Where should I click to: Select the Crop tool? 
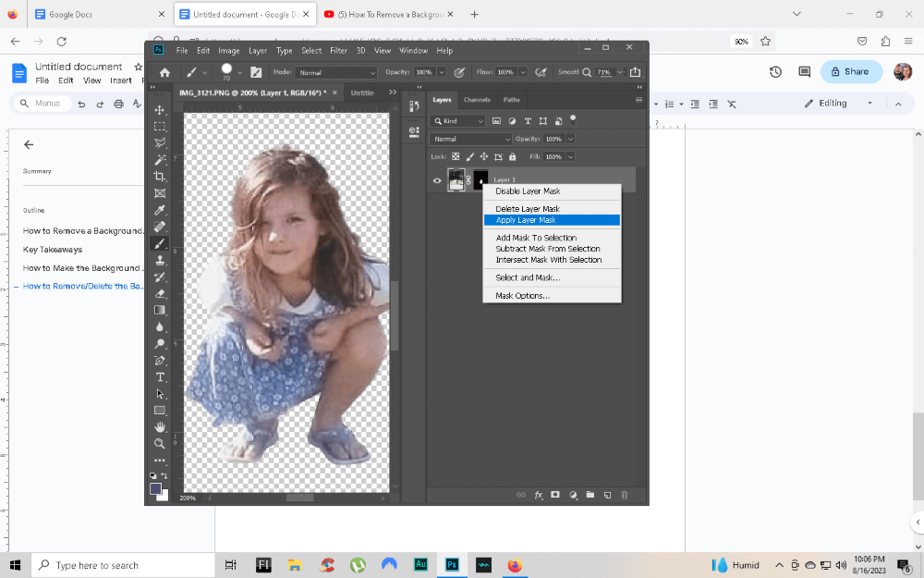160,177
